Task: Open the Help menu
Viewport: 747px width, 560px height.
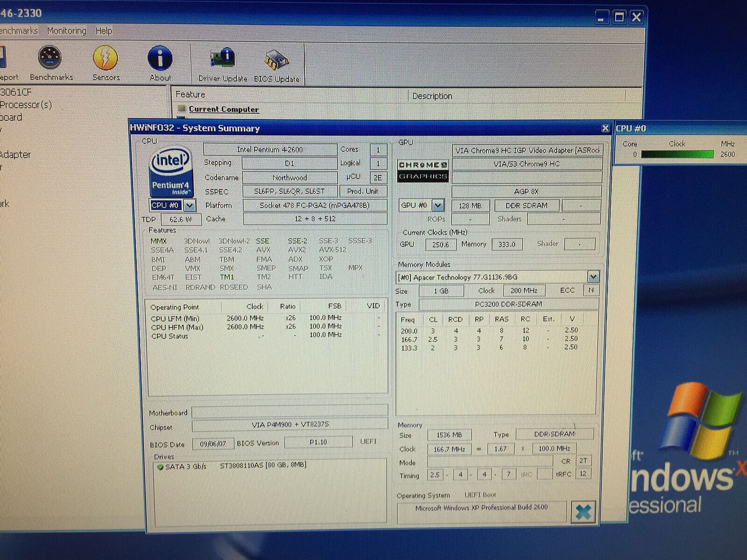Action: click(x=104, y=31)
